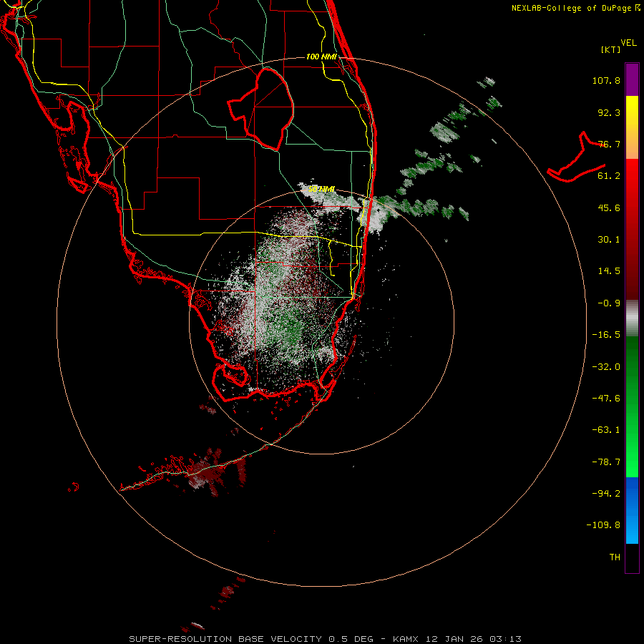Screen dimensions: 644x644
Task: Click the TH label on the scale
Action: pyautogui.click(x=615, y=557)
